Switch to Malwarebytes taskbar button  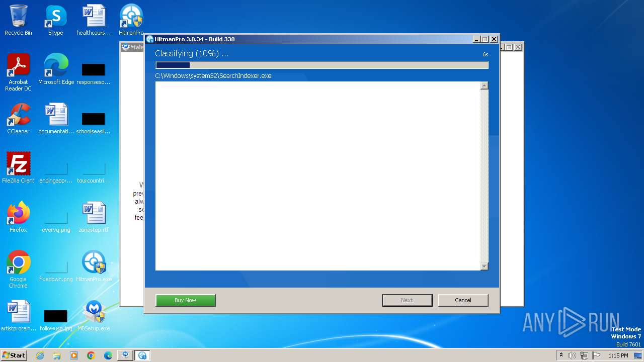125,355
